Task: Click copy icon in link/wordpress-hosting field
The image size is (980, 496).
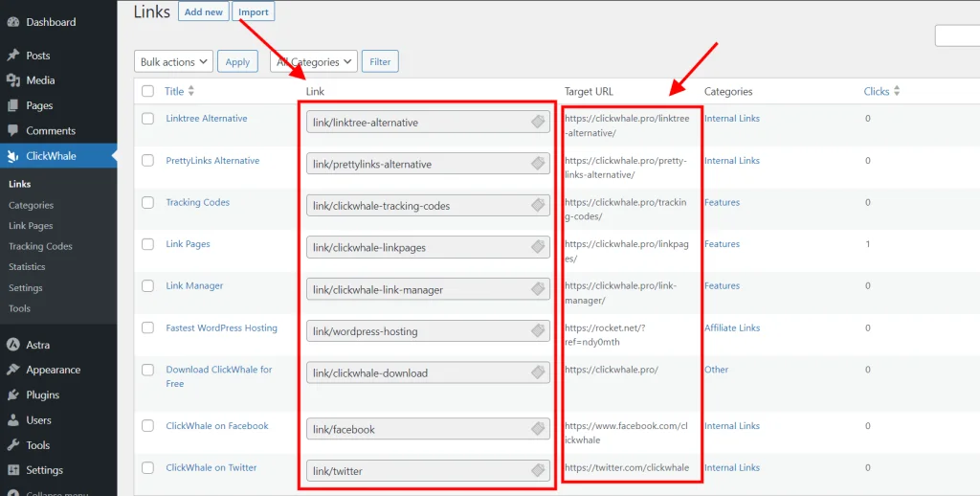Action: click(x=538, y=331)
